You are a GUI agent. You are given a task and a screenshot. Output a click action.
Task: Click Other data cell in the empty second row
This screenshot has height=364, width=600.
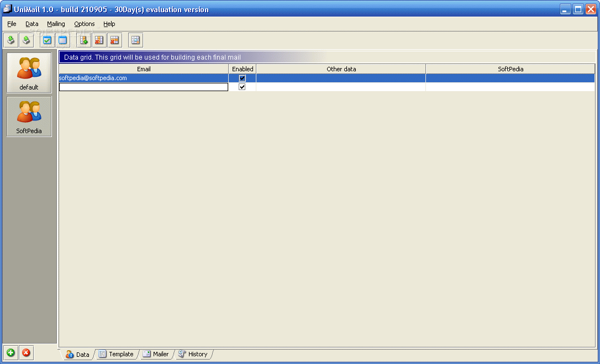tap(341, 87)
